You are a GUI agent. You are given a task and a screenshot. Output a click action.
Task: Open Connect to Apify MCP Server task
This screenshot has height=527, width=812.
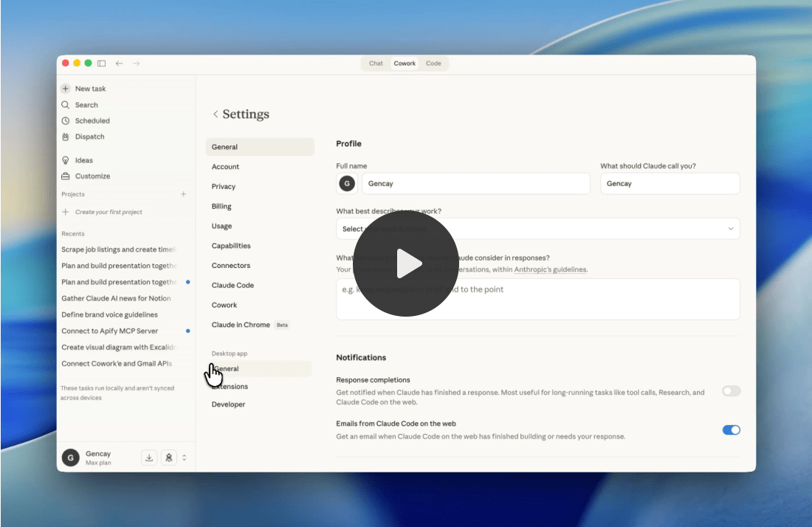pyautogui.click(x=110, y=331)
